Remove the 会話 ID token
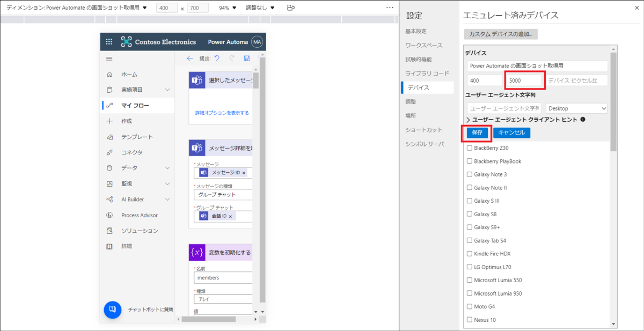The width and height of the screenshot is (644, 331). (x=231, y=216)
